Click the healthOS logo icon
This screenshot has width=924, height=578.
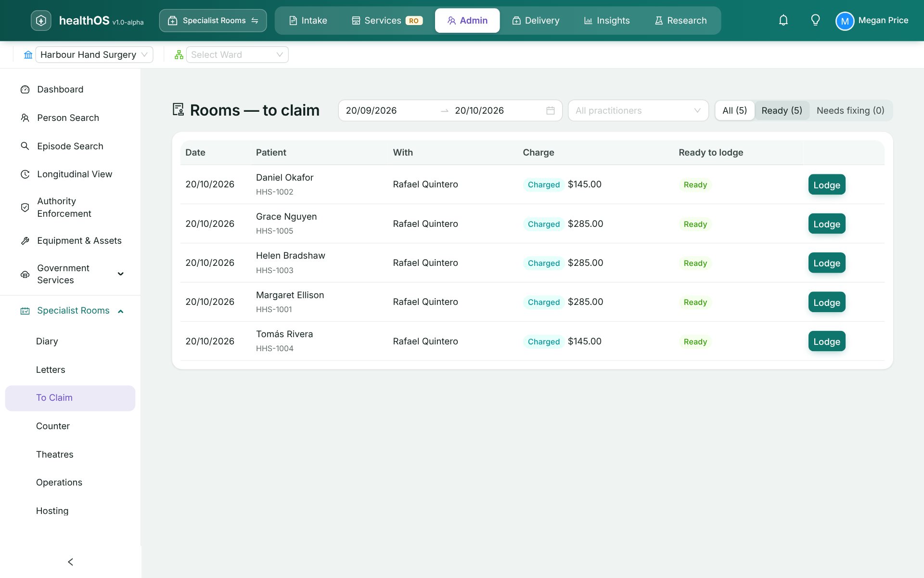[41, 21]
